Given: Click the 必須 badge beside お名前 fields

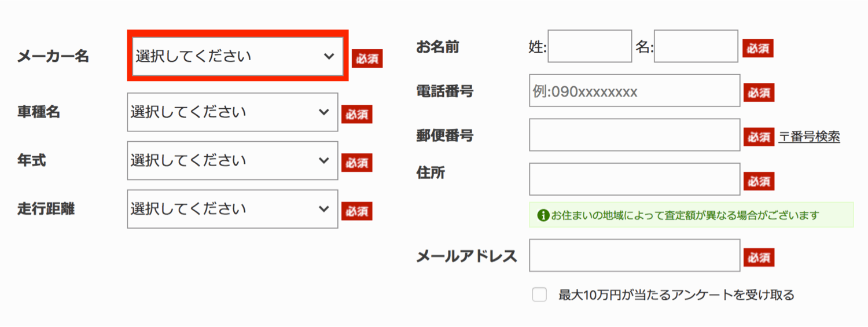Looking at the screenshot, I should (x=758, y=49).
